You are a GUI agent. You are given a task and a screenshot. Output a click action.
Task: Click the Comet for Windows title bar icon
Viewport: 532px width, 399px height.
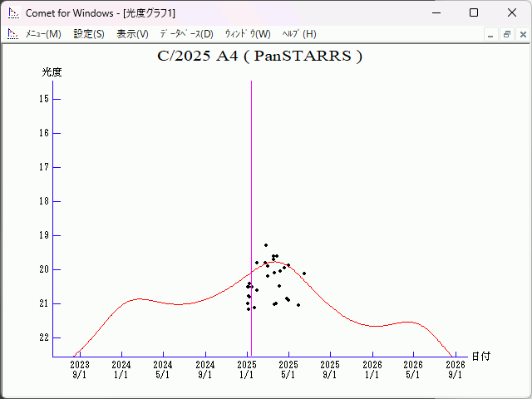pyautogui.click(x=12, y=12)
